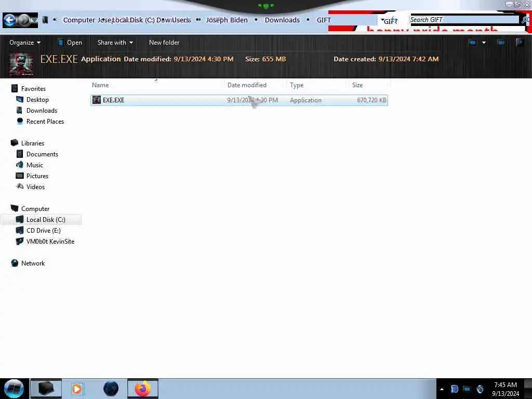The image size is (532, 399).
Task: Click the Music library icon
Action: point(20,165)
